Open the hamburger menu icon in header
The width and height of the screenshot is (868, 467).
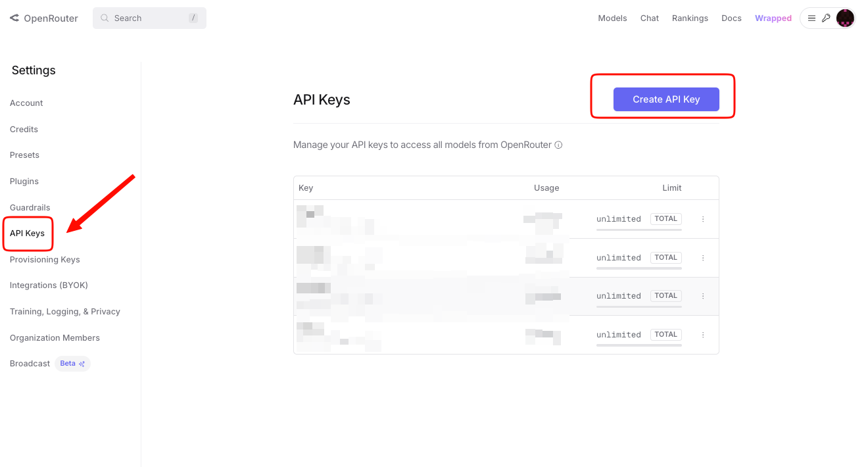click(x=812, y=18)
